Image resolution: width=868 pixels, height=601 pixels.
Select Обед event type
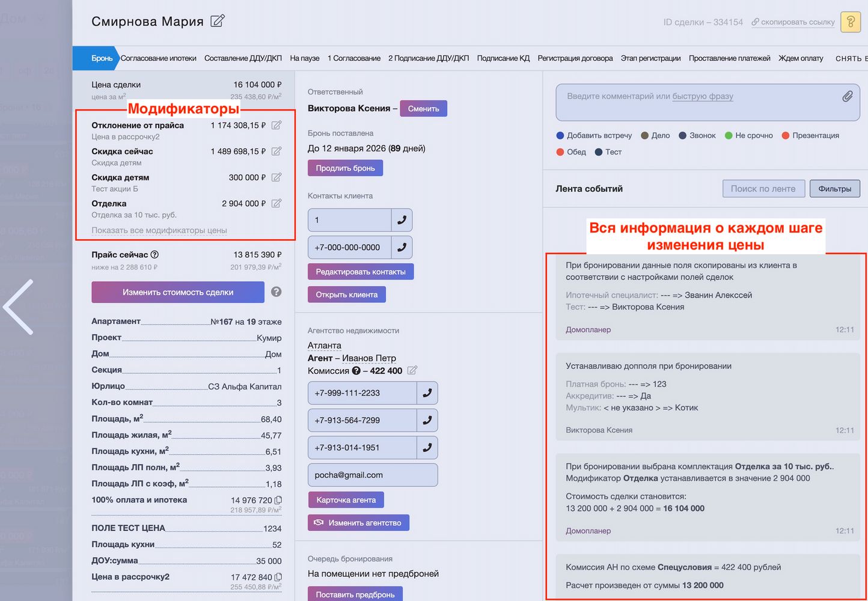coord(571,152)
